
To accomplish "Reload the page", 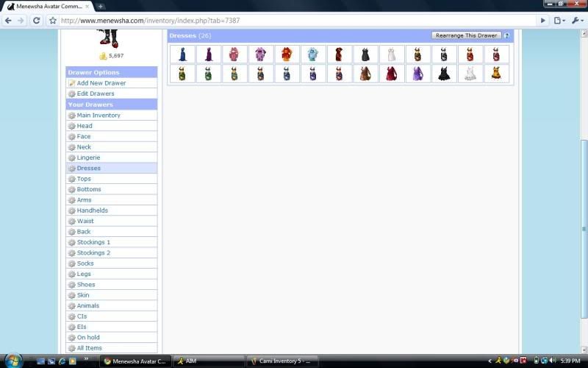I will pos(36,21).
